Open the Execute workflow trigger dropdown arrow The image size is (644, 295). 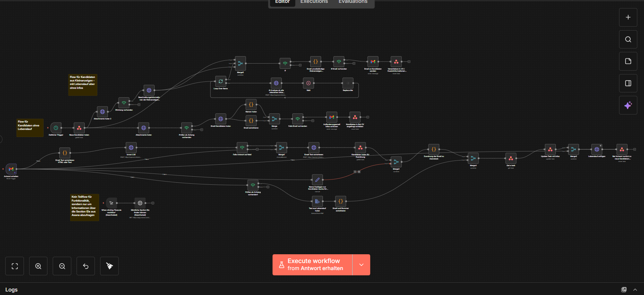click(361, 265)
